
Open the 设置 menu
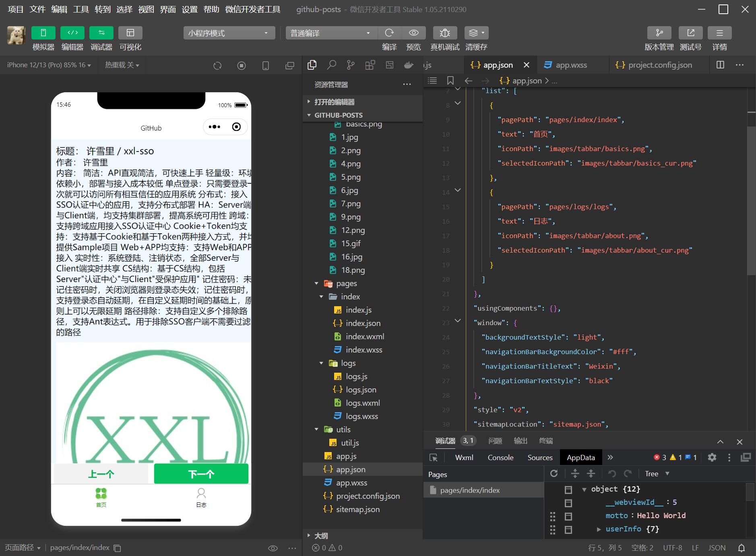[190, 9]
